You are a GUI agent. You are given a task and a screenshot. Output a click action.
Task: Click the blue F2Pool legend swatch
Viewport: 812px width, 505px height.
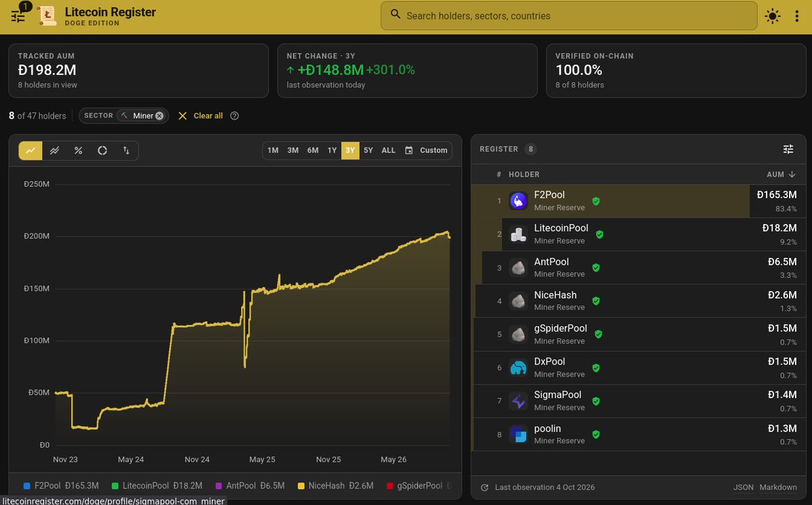pyautogui.click(x=27, y=486)
